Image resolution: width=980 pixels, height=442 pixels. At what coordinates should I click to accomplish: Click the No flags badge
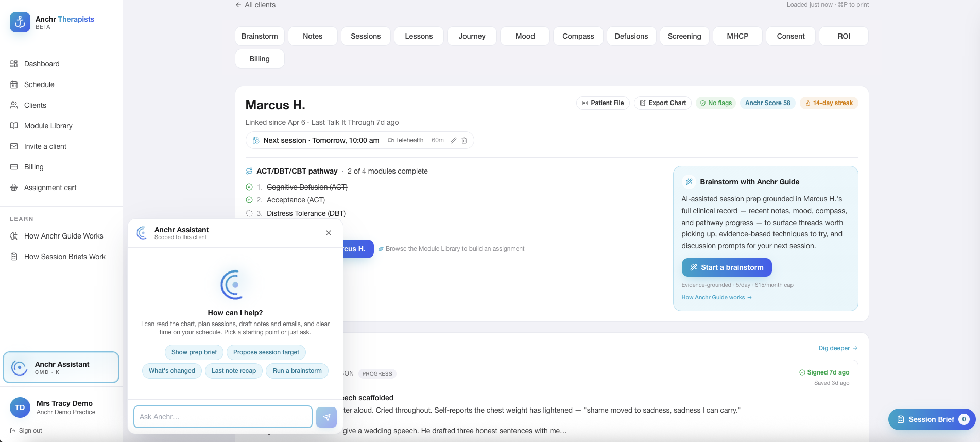point(716,103)
